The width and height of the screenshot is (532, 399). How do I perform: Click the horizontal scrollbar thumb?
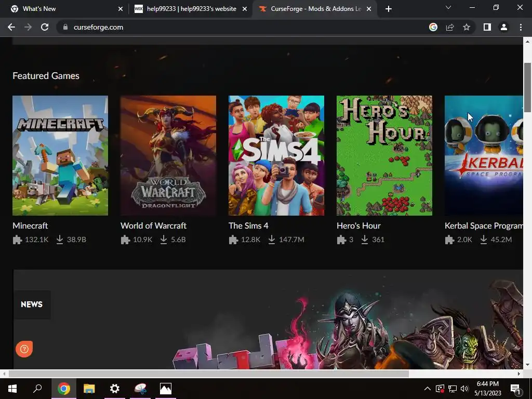209,374
